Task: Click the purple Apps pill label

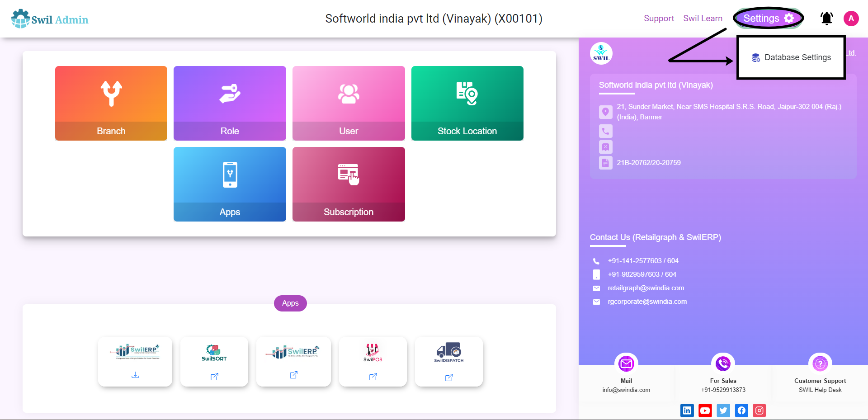Action: (x=290, y=303)
